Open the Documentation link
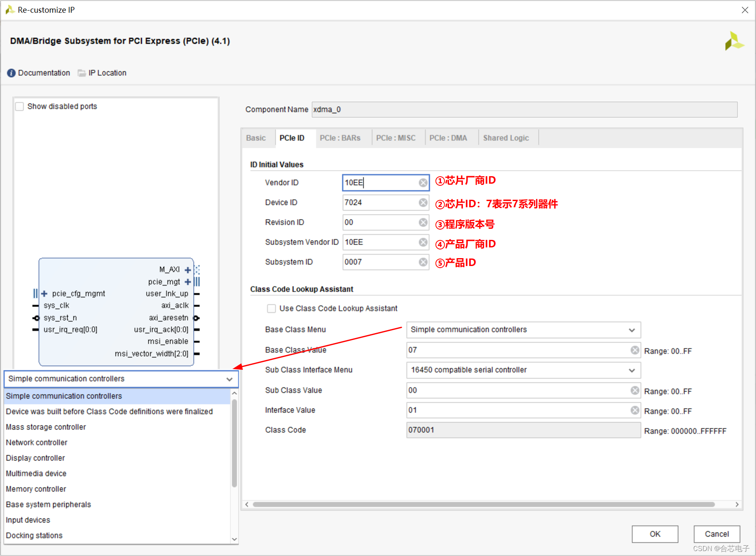Viewport: 756px width, 556px height. (x=44, y=73)
